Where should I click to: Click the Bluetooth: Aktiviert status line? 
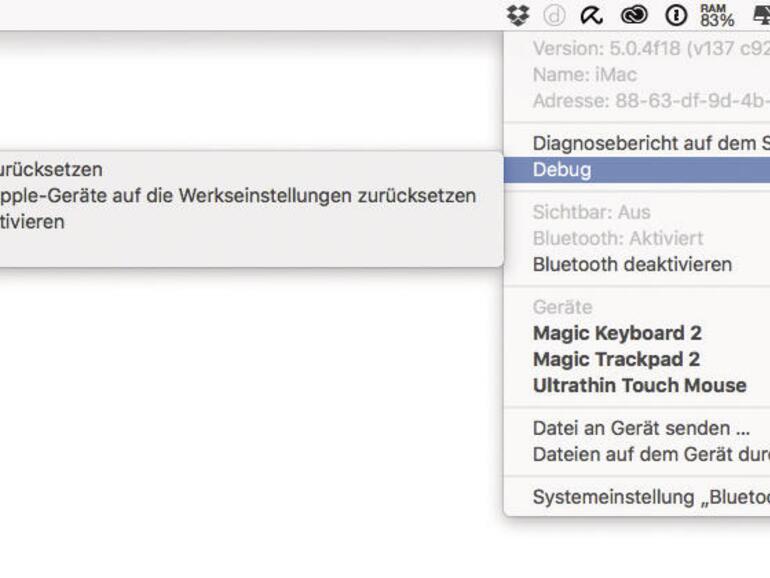[618, 238]
